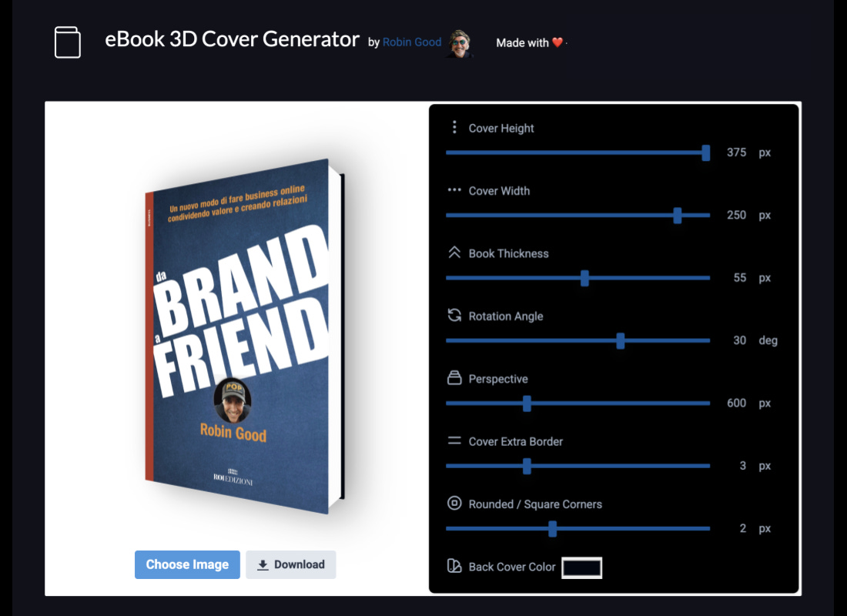Click the Book Thickness slider handle

pyautogui.click(x=584, y=278)
